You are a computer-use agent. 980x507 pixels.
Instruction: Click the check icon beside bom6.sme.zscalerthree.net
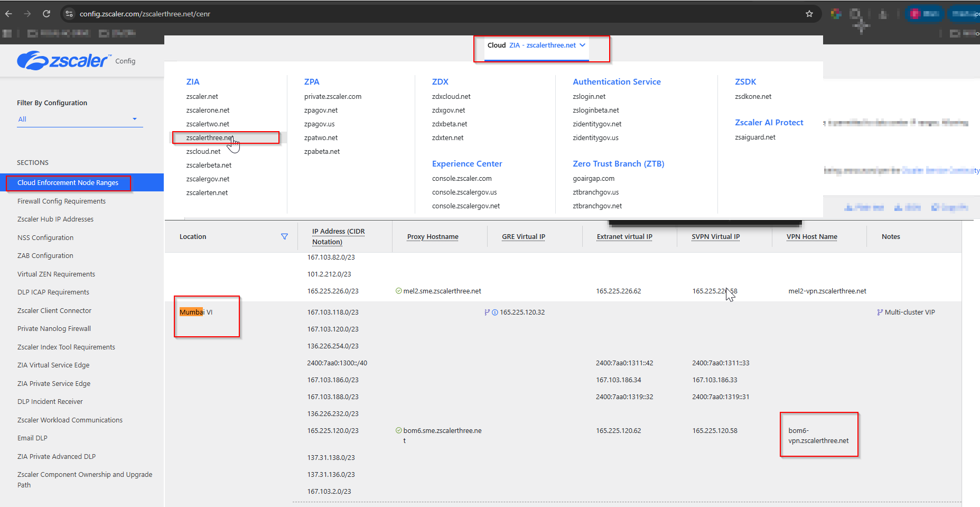[x=399, y=430]
